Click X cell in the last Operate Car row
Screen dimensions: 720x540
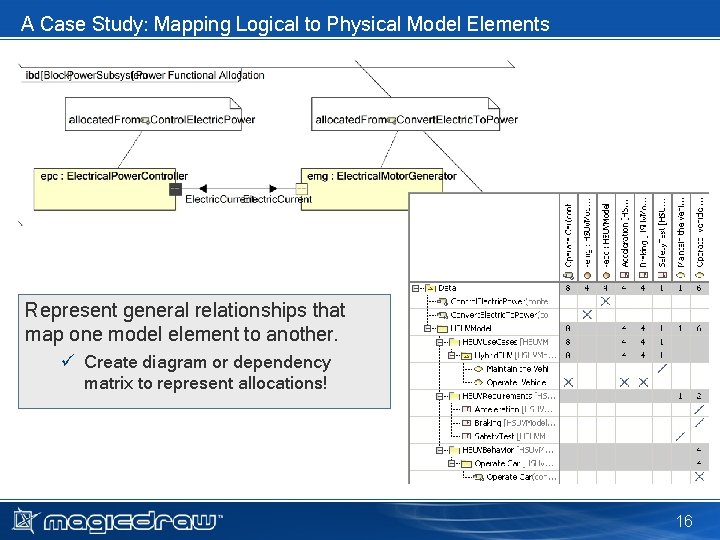699,477
